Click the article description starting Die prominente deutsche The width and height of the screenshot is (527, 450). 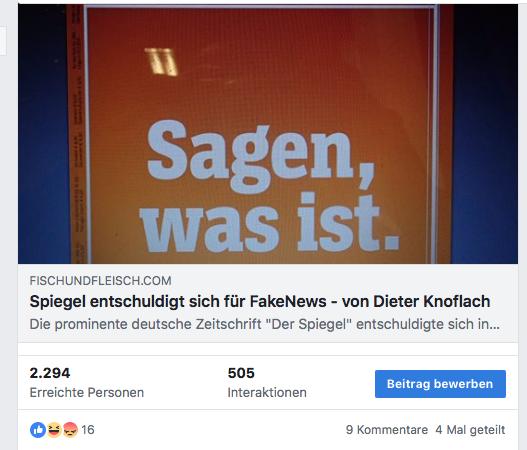tap(265, 324)
